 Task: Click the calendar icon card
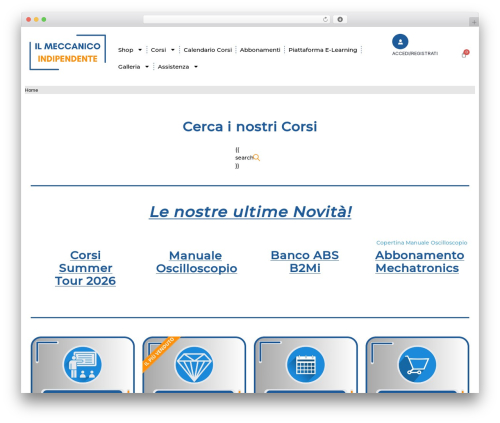pyautogui.click(x=306, y=365)
